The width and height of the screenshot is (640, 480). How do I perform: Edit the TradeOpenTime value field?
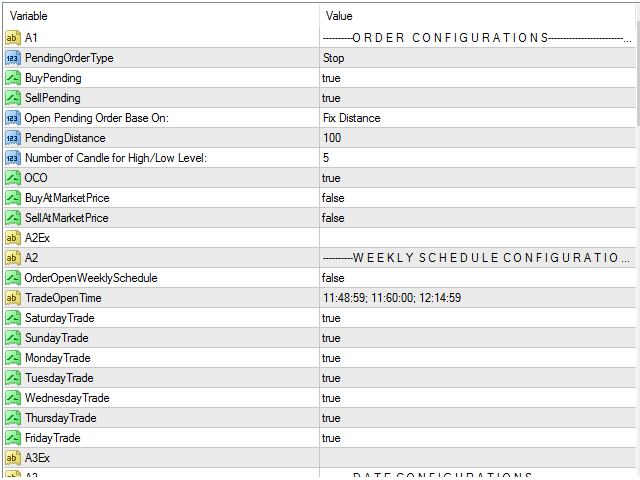pos(478,298)
